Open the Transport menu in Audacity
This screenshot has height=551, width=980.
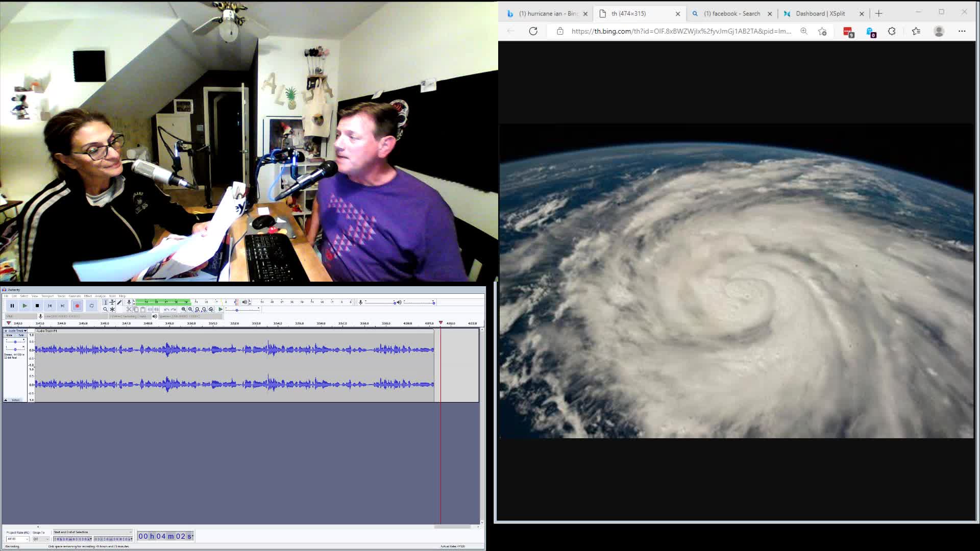(x=47, y=296)
